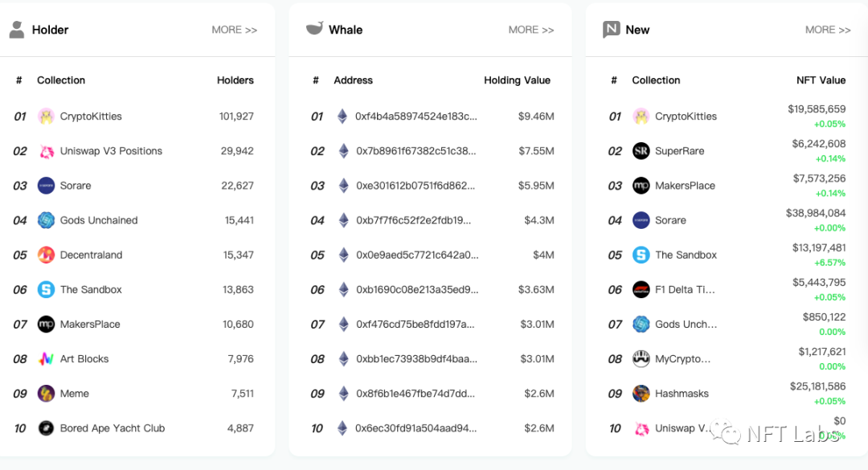Click holder count 4,887
The height and width of the screenshot is (470, 868).
click(x=240, y=428)
